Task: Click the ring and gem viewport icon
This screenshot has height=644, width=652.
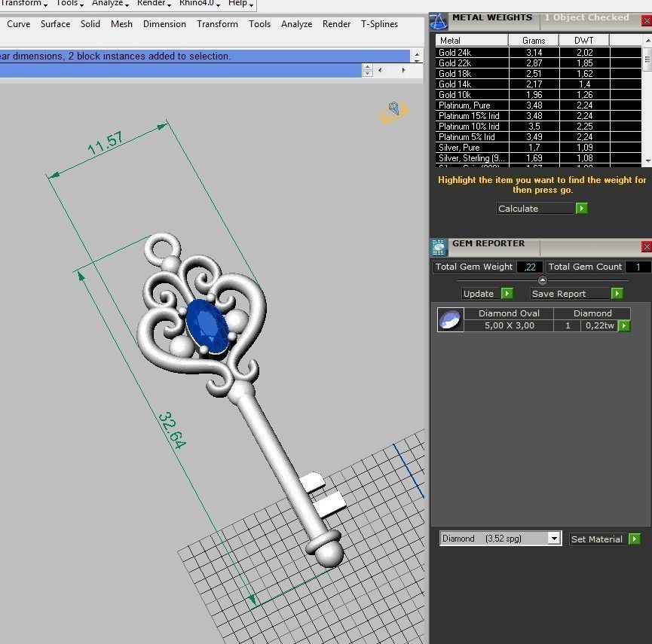Action: (x=393, y=112)
